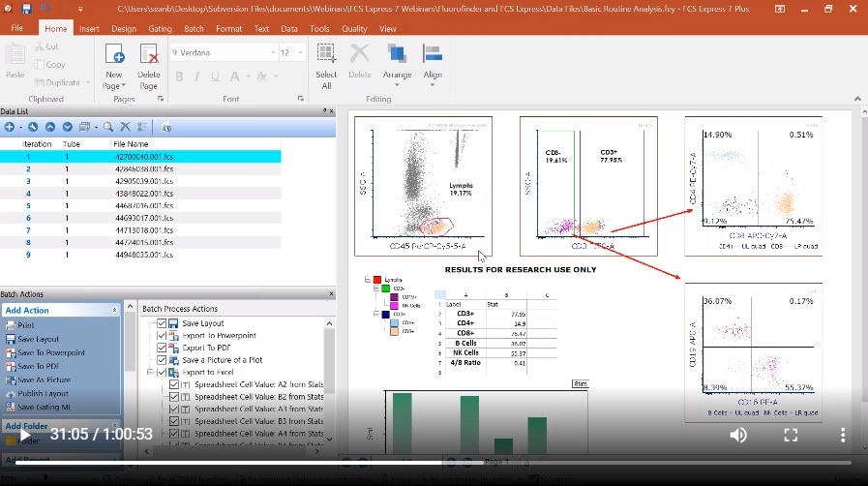Open the Verdana font name dropdown
Image resolution: width=868 pixels, height=486 pixels.
point(274,52)
